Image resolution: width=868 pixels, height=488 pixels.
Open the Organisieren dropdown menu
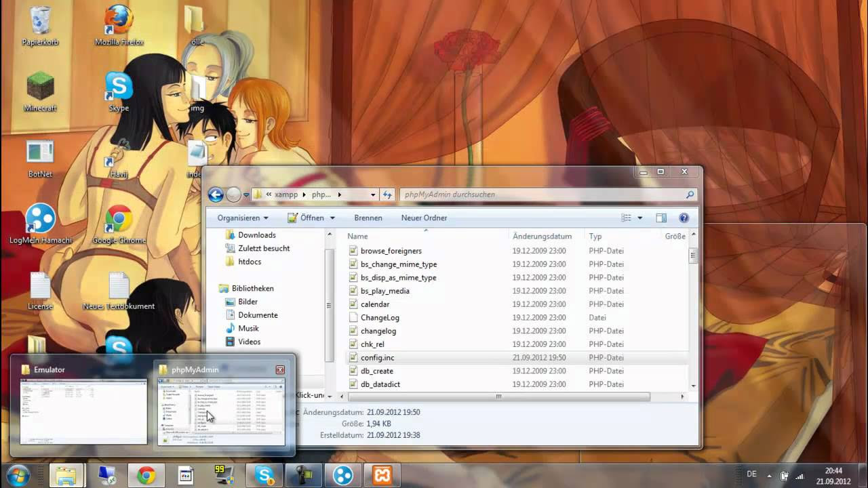pyautogui.click(x=243, y=218)
